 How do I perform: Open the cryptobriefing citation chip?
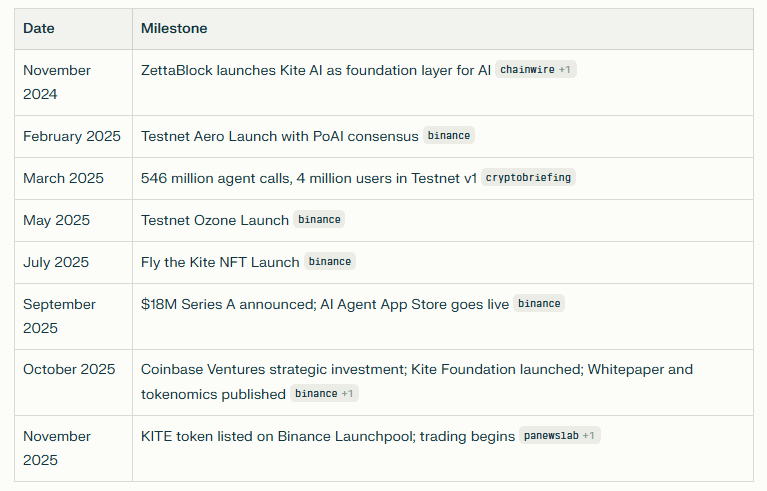[529, 178]
